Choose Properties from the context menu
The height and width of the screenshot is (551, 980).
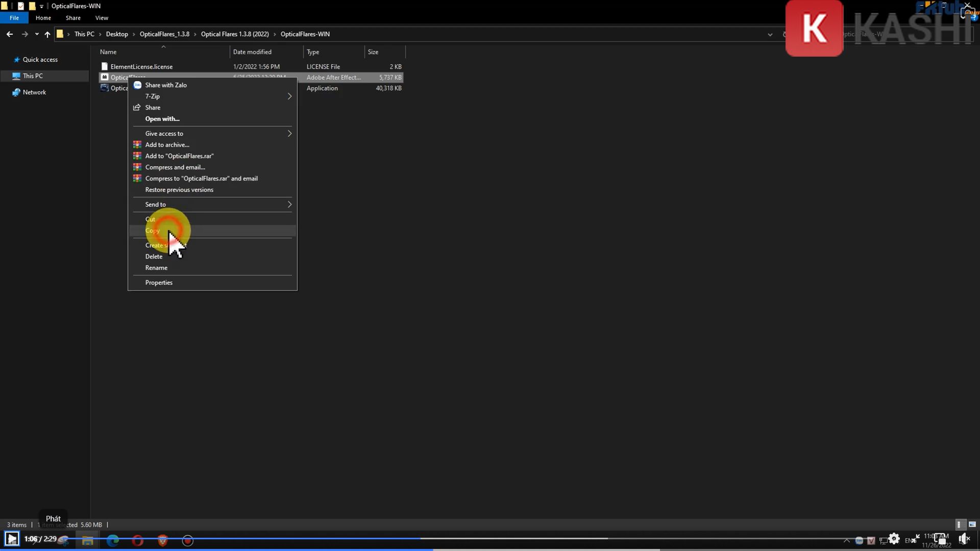(x=159, y=283)
